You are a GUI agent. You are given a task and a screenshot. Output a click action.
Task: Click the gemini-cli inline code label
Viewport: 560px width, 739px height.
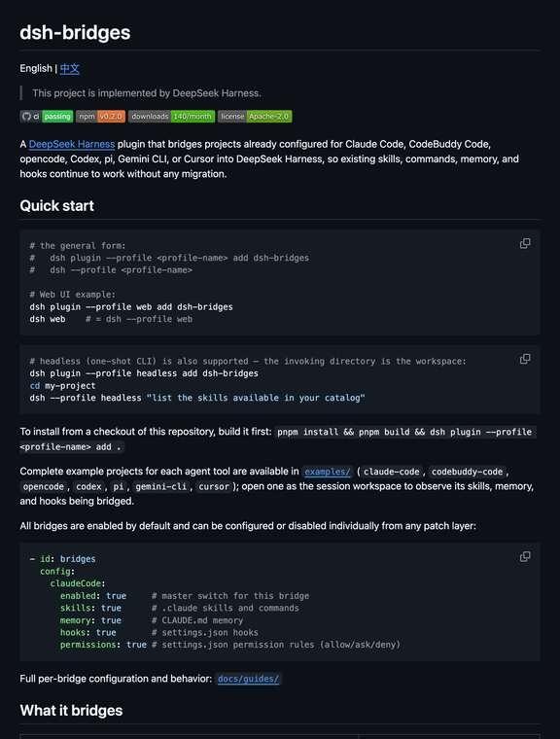161,487
